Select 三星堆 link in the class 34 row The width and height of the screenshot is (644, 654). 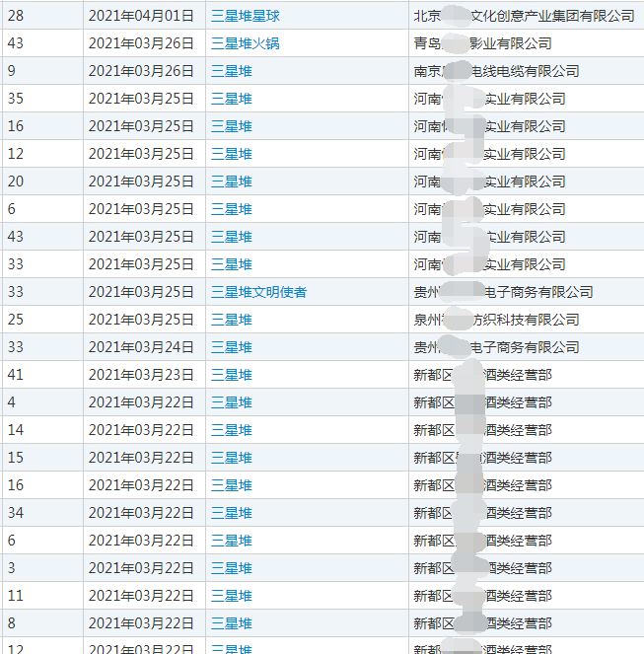(x=232, y=513)
